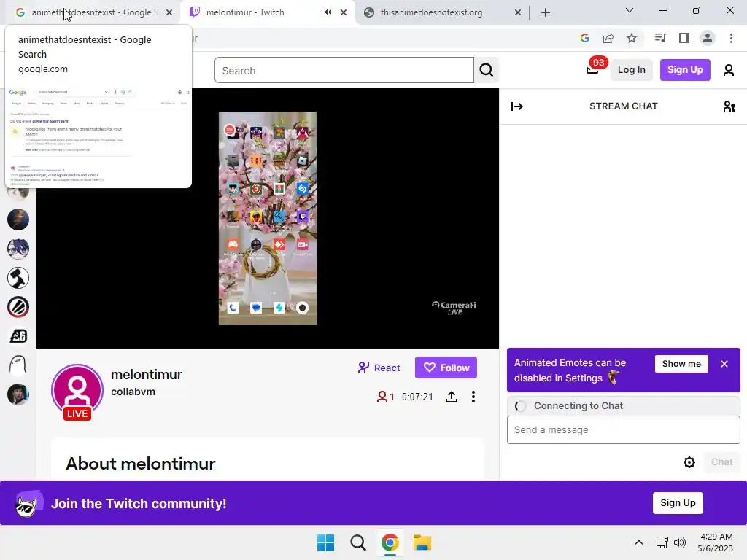This screenshot has height=560, width=747.
Task: Click the Send a message field
Action: 623,430
